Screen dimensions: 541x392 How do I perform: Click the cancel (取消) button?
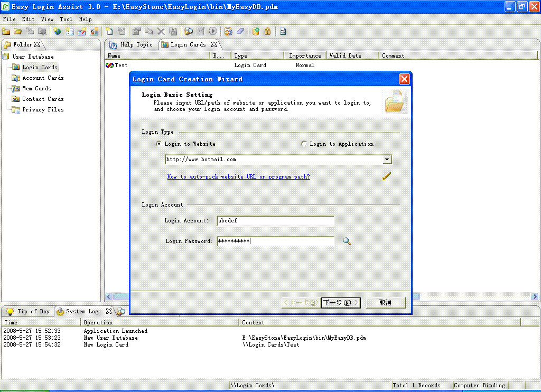[x=385, y=303]
